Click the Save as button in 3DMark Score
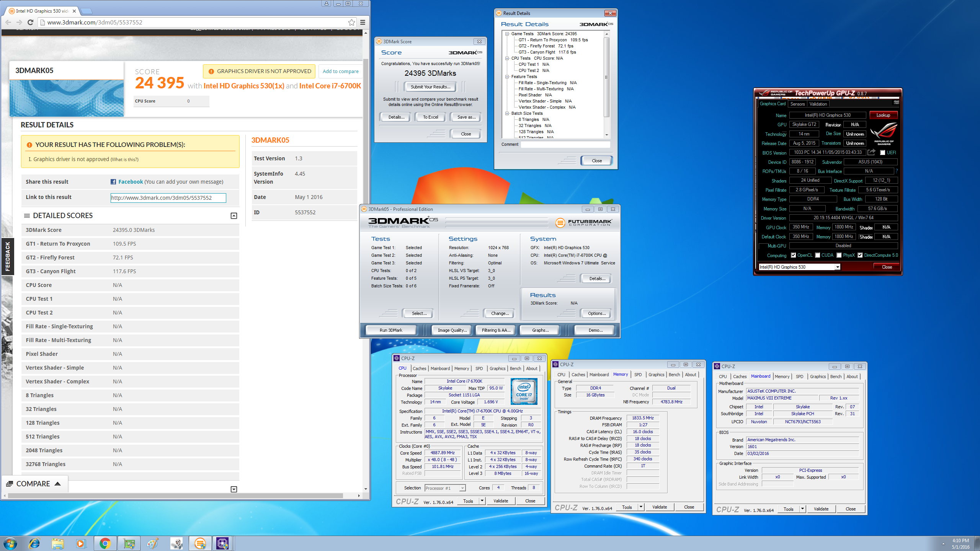This screenshot has width=980, height=551. coord(466,117)
